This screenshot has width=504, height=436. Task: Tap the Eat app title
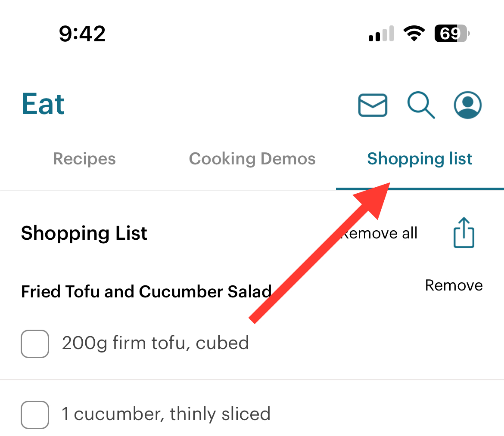(x=43, y=104)
